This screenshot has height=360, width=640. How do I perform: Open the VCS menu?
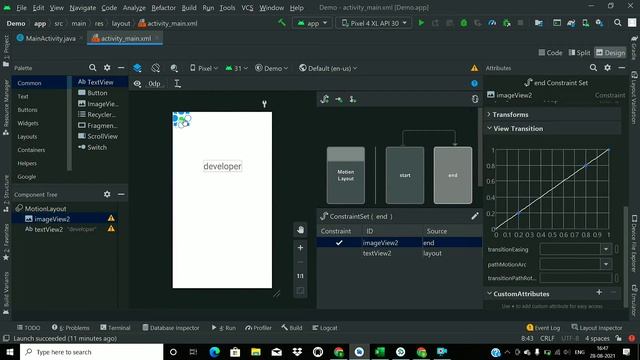click(x=247, y=7)
